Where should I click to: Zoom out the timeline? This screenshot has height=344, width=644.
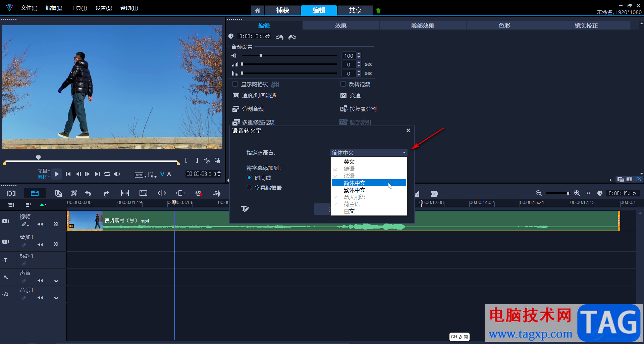pos(539,193)
